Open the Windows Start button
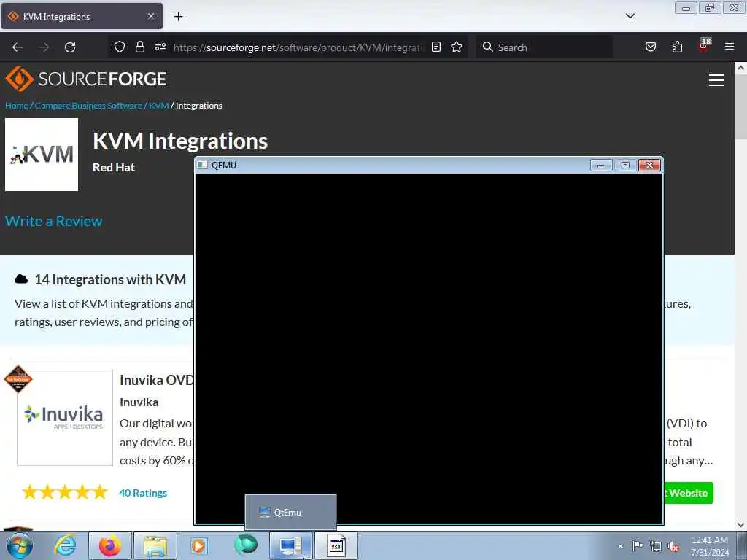Viewport: 747px width, 560px height. tap(20, 545)
